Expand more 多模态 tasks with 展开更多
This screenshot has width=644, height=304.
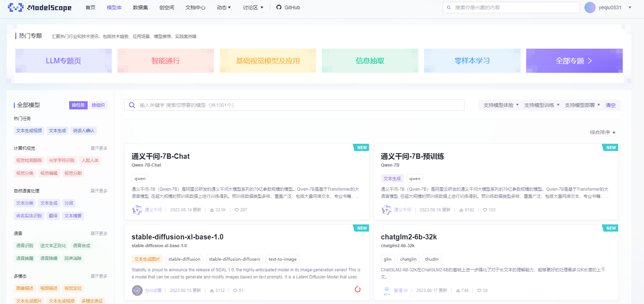click(99, 276)
